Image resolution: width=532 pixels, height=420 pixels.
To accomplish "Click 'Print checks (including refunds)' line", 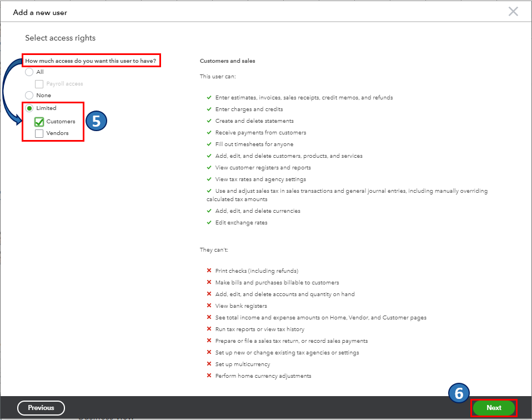I will click(x=257, y=271).
